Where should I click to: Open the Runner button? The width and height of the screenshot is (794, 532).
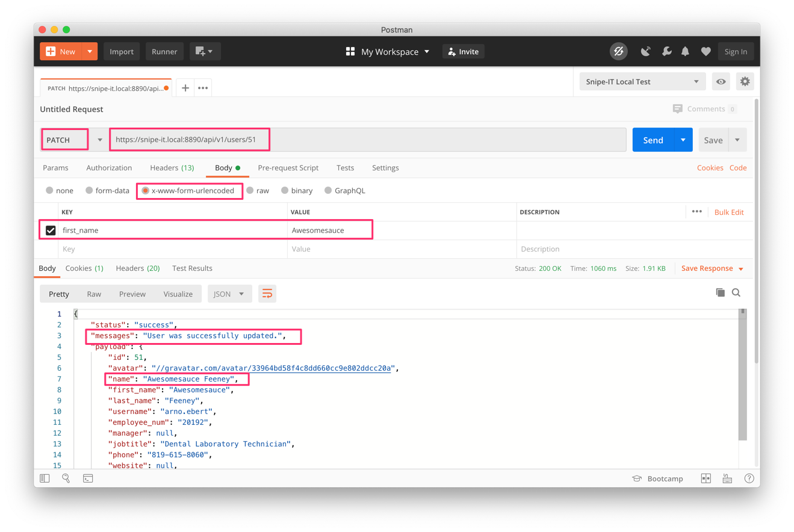(x=164, y=52)
